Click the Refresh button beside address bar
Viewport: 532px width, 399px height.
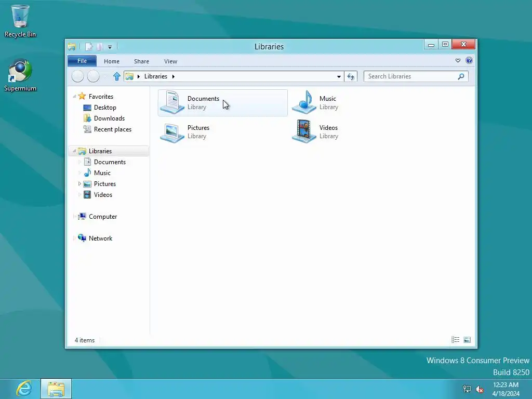[x=351, y=76]
